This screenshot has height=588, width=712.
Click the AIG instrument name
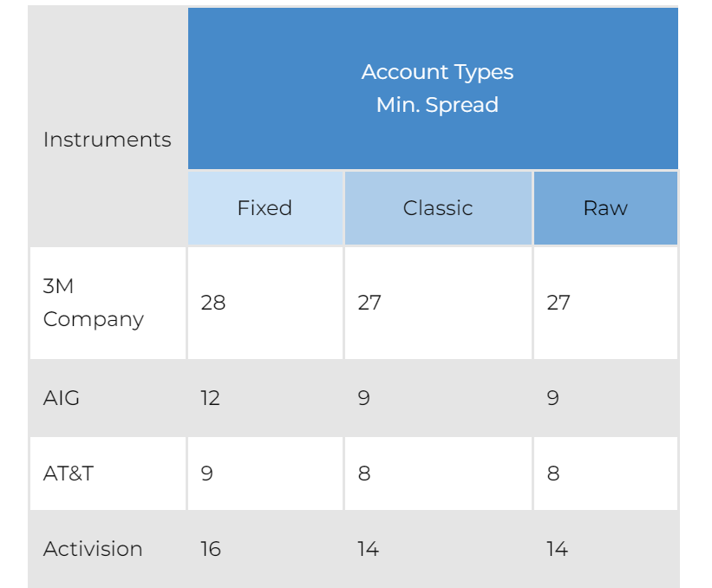pyautogui.click(x=62, y=398)
